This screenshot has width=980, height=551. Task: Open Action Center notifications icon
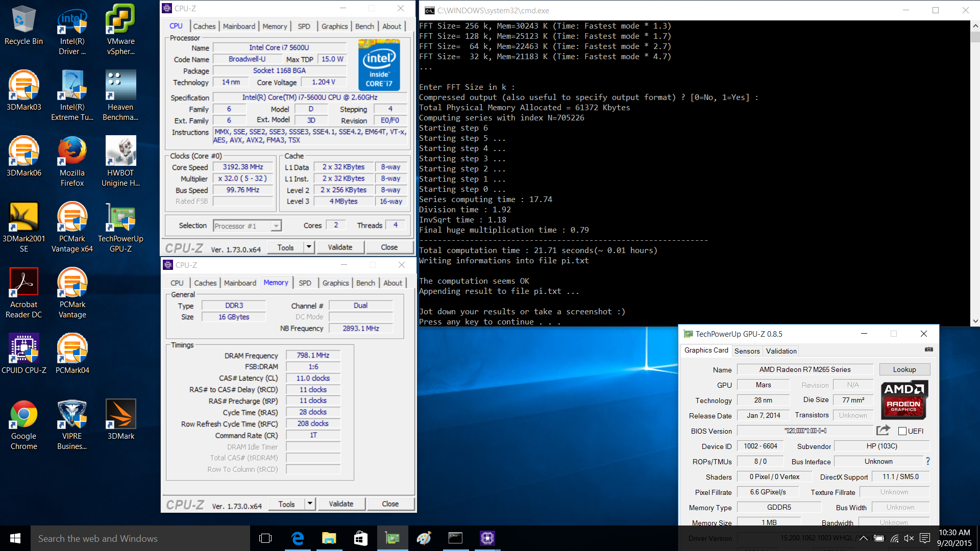point(925,538)
